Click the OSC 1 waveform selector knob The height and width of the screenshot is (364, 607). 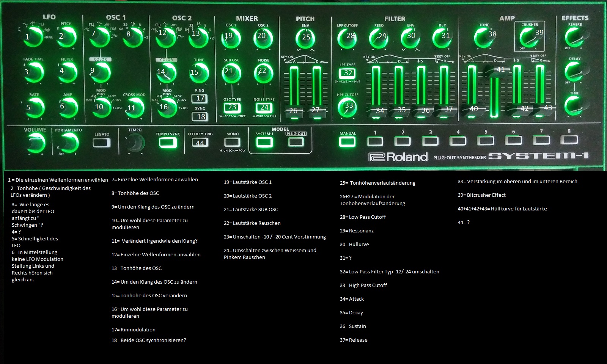click(x=100, y=37)
